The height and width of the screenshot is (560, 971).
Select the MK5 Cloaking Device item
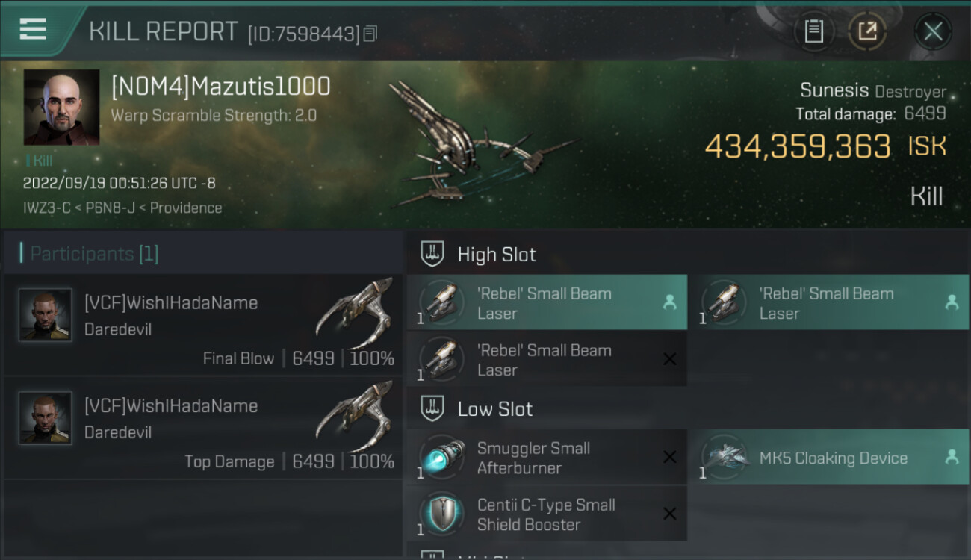click(x=828, y=458)
